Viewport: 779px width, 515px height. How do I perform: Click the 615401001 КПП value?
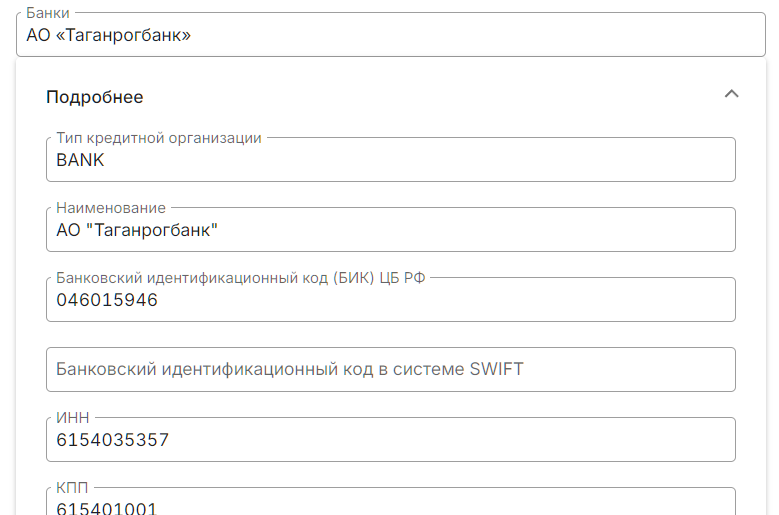[107, 508]
